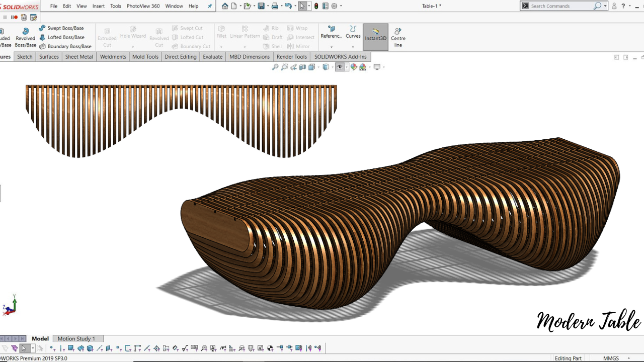Open Edit Appearance color ball
The width and height of the screenshot is (644, 362).
coord(354,67)
